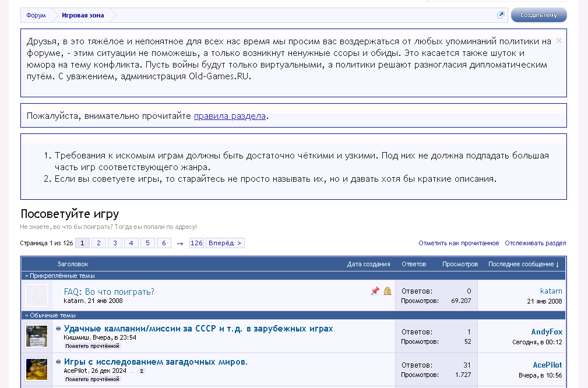Go to page 2 of the thread list
The width and height of the screenshot is (588, 388).
tap(98, 243)
